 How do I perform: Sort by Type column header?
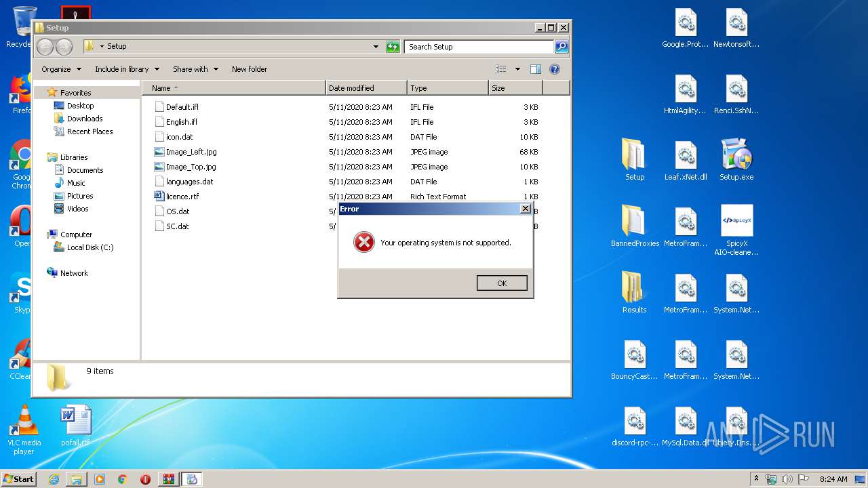(x=448, y=88)
